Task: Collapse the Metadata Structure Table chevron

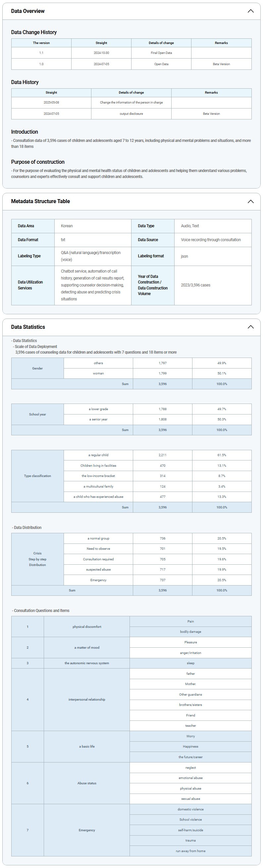Action: (250, 201)
